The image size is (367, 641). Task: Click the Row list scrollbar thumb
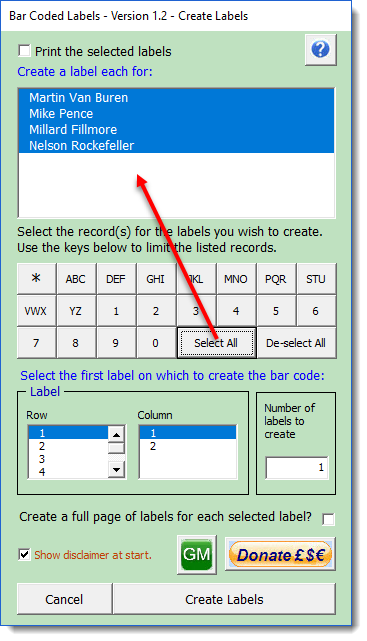[x=116, y=448]
